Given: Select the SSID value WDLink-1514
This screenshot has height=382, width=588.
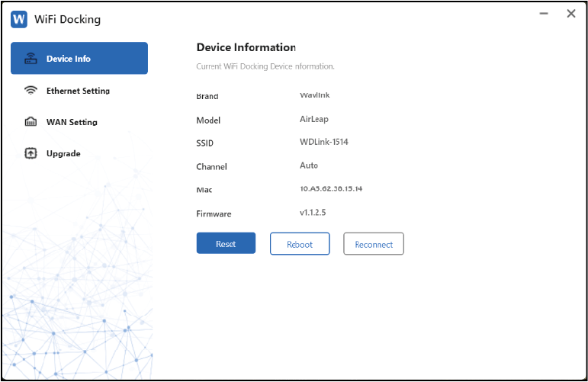Looking at the screenshot, I should pos(323,142).
